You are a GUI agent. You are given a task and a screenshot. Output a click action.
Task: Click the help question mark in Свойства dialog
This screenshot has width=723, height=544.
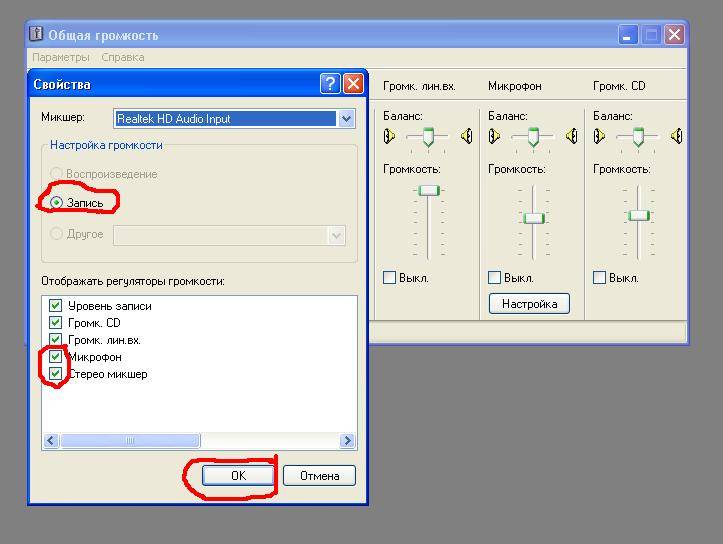pos(330,84)
